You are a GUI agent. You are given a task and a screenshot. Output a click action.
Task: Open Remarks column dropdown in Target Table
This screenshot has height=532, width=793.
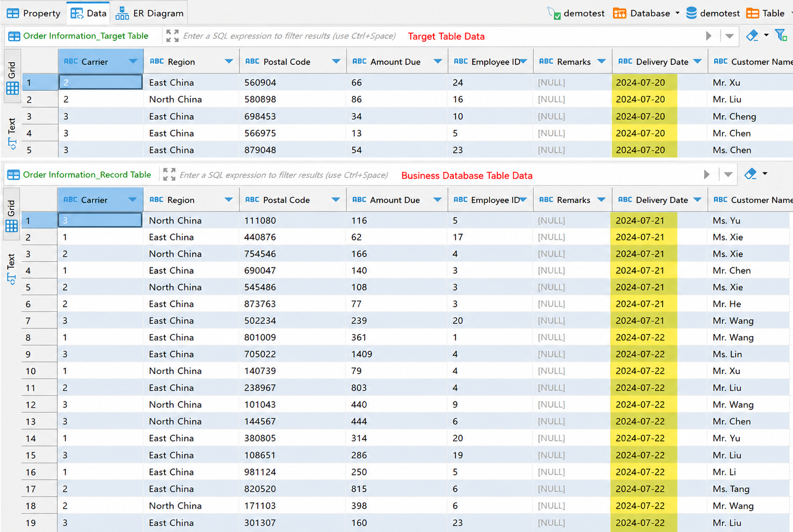(601, 62)
